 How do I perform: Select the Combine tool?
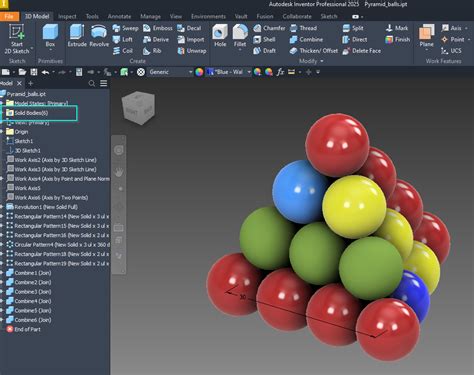(306, 40)
